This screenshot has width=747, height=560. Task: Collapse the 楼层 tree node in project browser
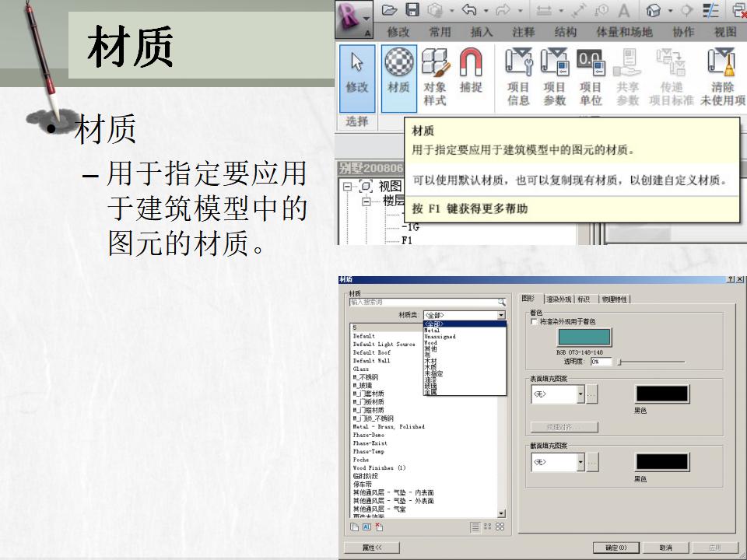tap(366, 201)
